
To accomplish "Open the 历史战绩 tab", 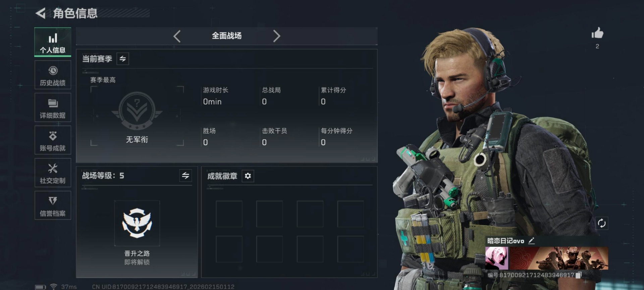I will pos(53,75).
